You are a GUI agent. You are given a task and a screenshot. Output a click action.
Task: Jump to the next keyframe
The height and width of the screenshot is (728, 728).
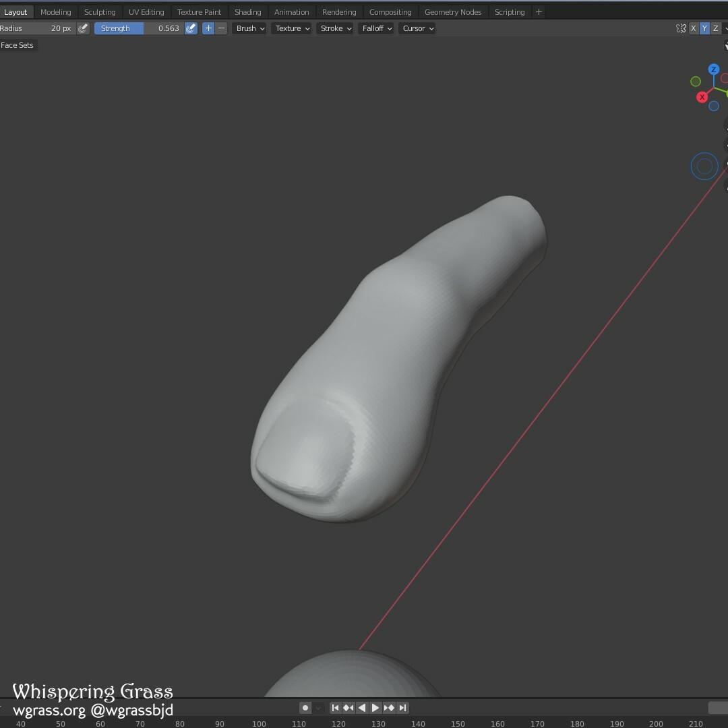pyautogui.click(x=389, y=708)
